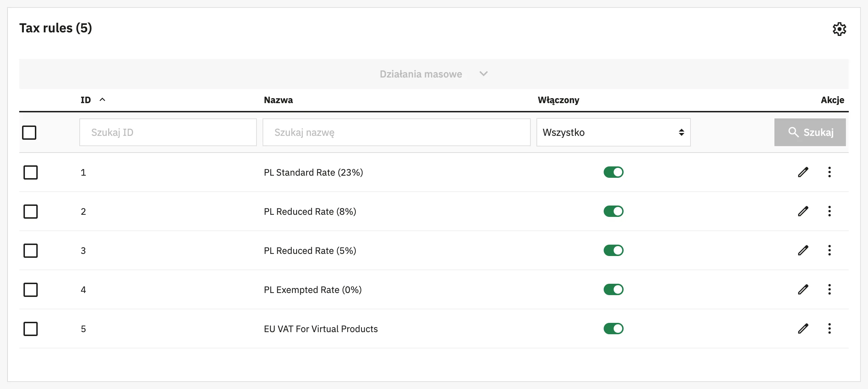Viewport: 868px width, 389px height.
Task: Select checkbox for tax rule ID 4
Action: coord(31,289)
